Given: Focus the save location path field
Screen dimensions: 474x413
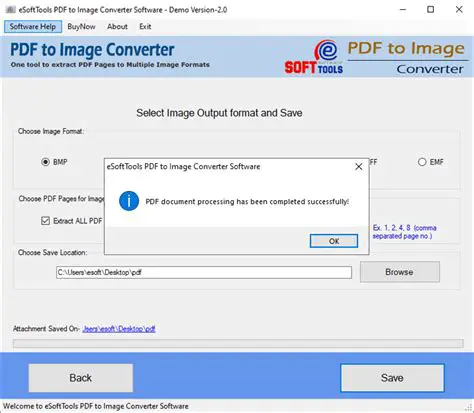Looking at the screenshot, I should point(204,272).
